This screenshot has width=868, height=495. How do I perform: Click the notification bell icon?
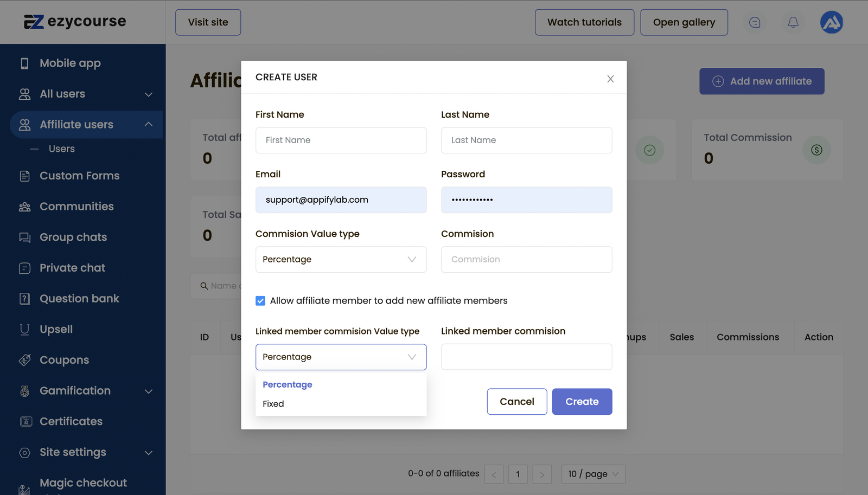point(793,22)
